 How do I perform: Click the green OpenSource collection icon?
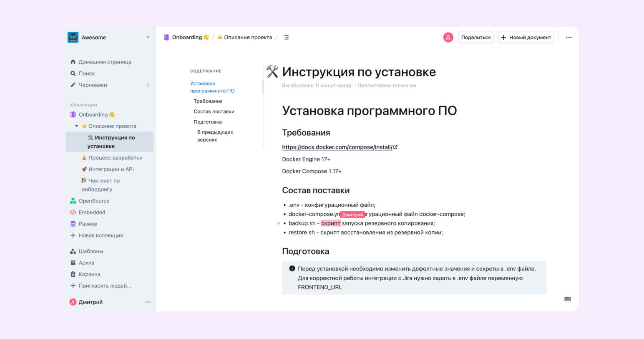pyautogui.click(x=73, y=201)
